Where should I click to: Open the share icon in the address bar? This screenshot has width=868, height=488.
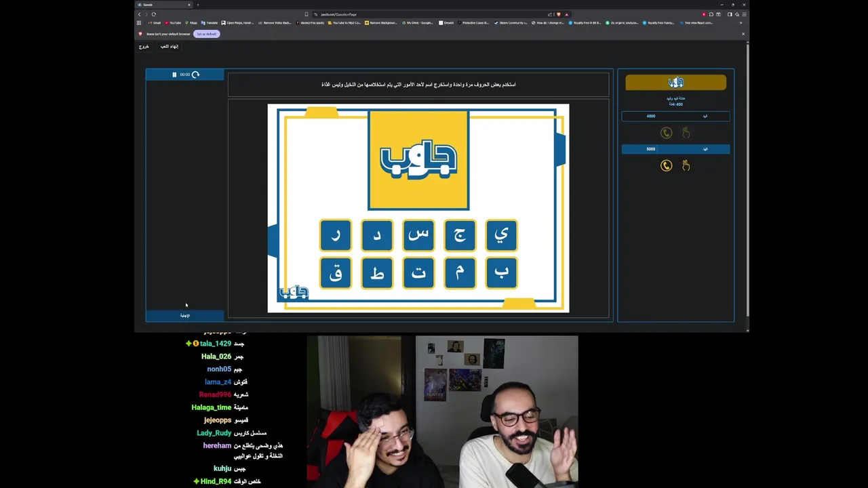(550, 14)
